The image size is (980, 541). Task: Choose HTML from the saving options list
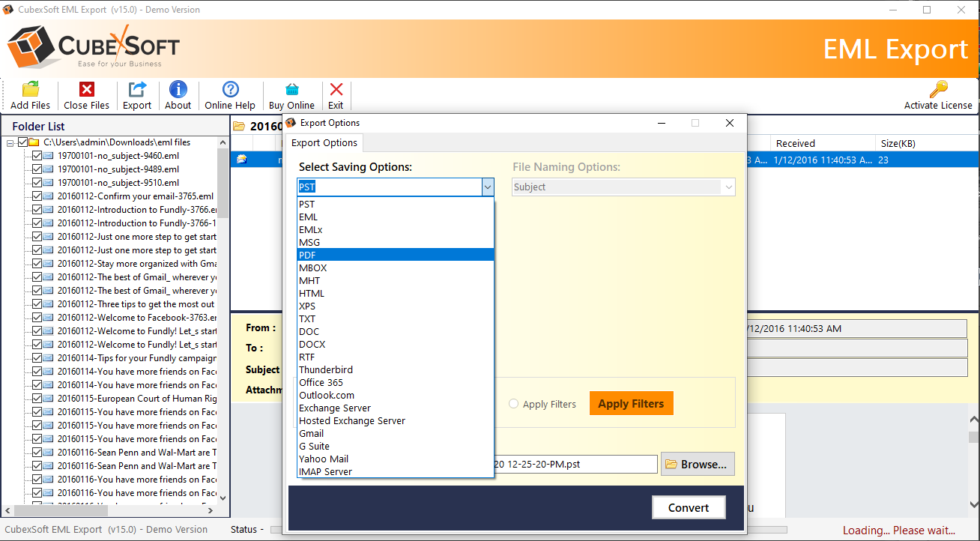tap(396, 293)
